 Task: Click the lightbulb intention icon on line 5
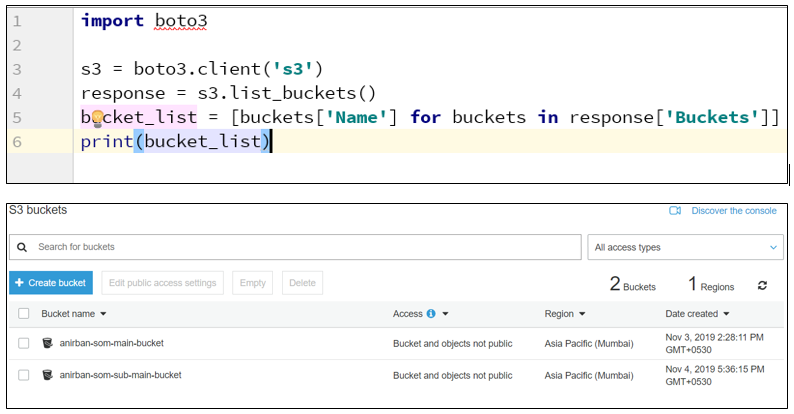point(98,118)
